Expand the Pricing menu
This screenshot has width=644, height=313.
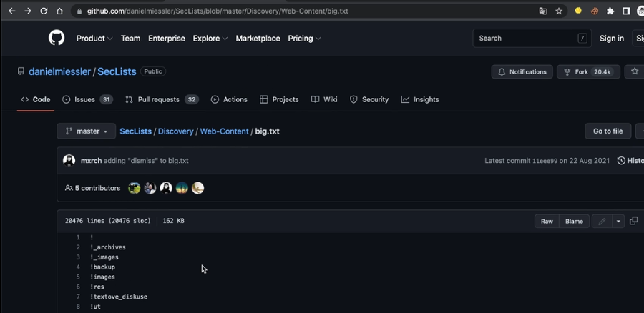pyautogui.click(x=304, y=38)
